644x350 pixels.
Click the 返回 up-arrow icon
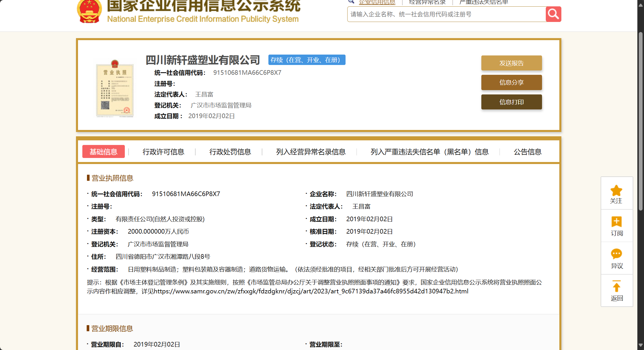click(x=616, y=286)
